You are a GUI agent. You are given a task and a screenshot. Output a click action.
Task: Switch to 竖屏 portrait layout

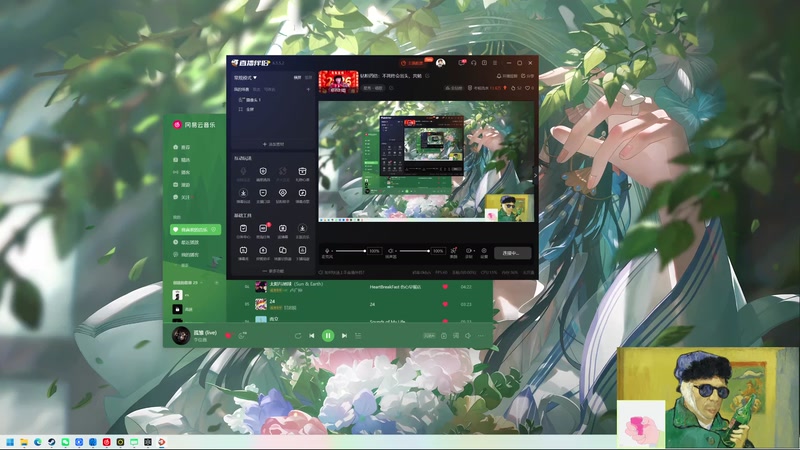(308, 78)
